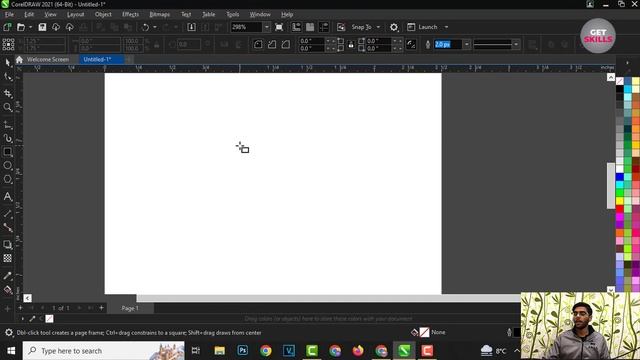Image resolution: width=640 pixels, height=360 pixels.
Task: Expand the Launch dropdown
Action: pyautogui.click(x=446, y=27)
